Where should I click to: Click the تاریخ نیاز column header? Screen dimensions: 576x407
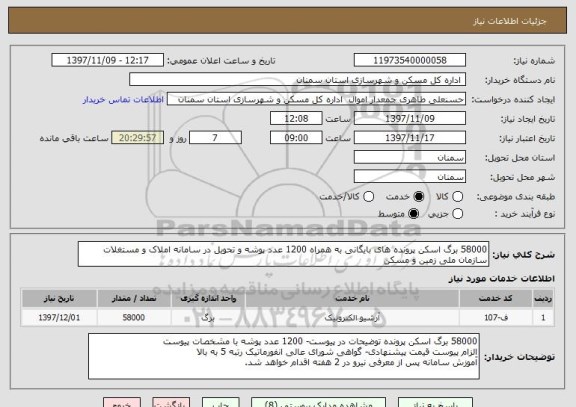[59, 298]
